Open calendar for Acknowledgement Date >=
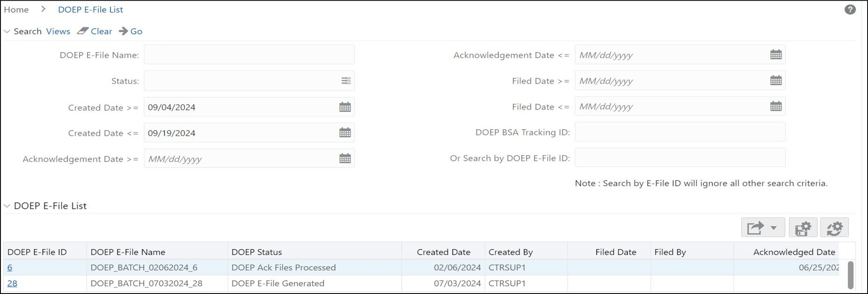The height and width of the screenshot is (294, 868). click(x=345, y=158)
